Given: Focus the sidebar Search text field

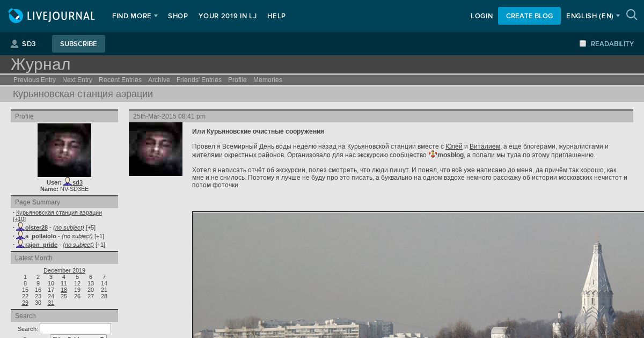Looking at the screenshot, I should (75, 328).
